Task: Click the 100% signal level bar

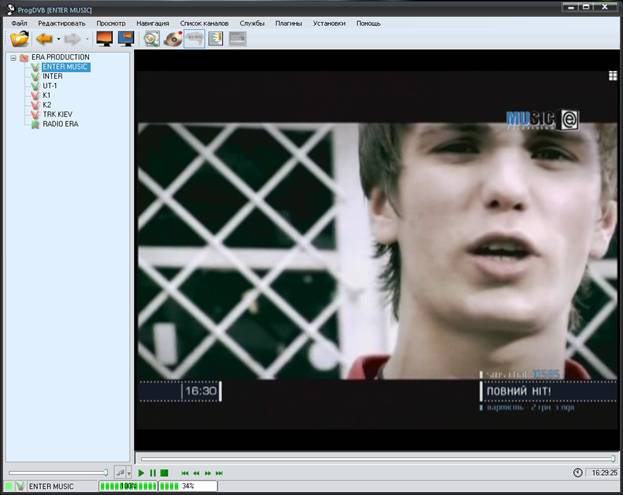Action: (128, 486)
